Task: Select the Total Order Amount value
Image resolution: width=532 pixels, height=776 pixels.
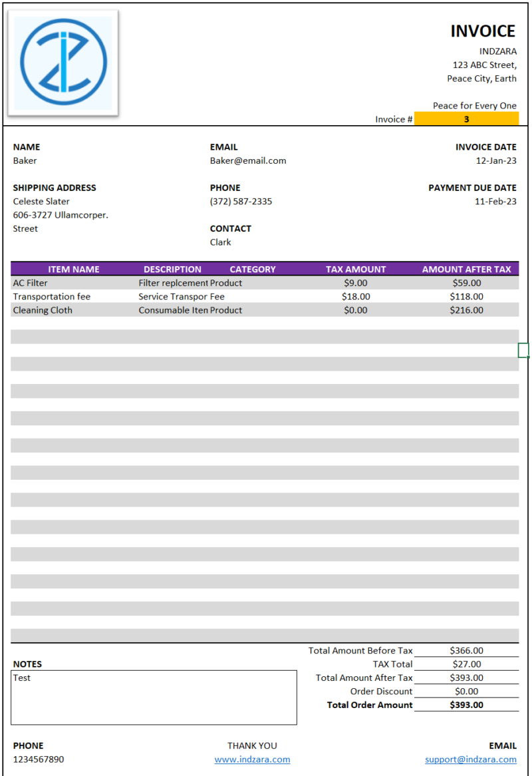Action: click(467, 705)
